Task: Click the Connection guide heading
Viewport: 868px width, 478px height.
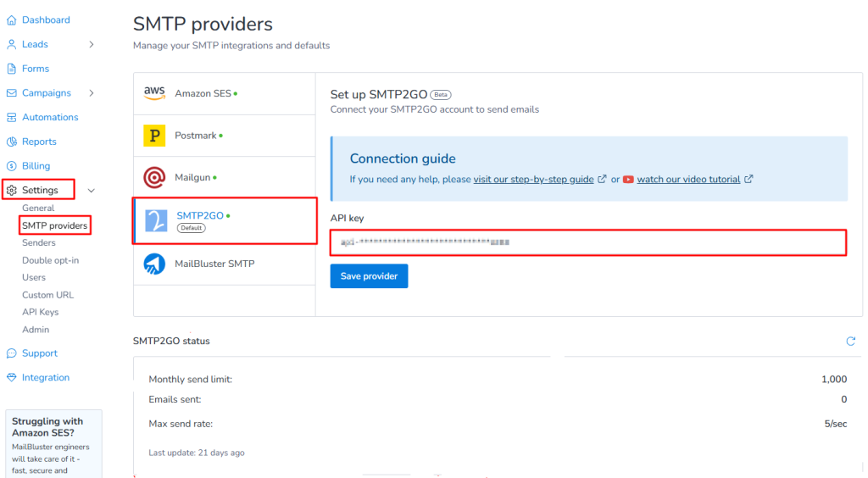Action: pos(403,158)
